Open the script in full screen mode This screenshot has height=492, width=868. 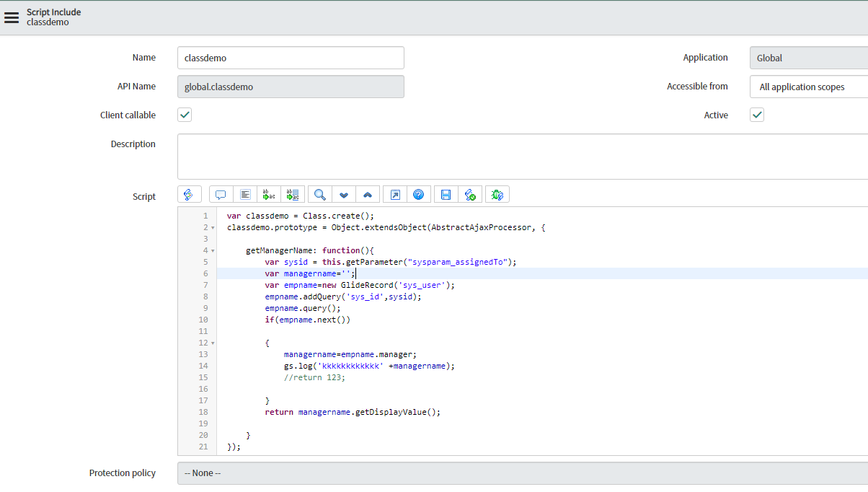click(x=394, y=194)
